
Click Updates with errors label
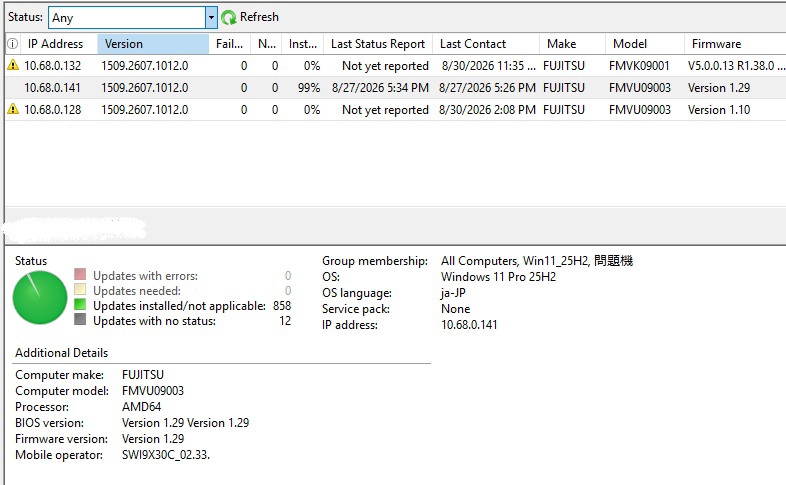click(x=145, y=276)
